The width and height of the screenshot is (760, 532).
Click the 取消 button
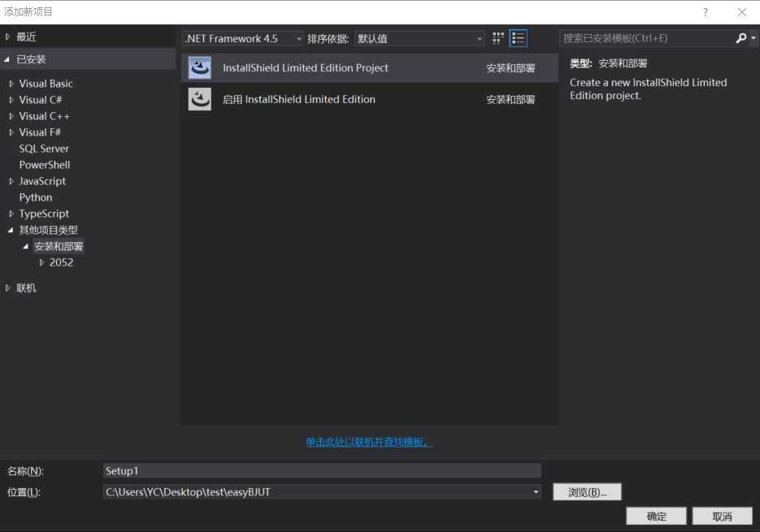[722, 517]
